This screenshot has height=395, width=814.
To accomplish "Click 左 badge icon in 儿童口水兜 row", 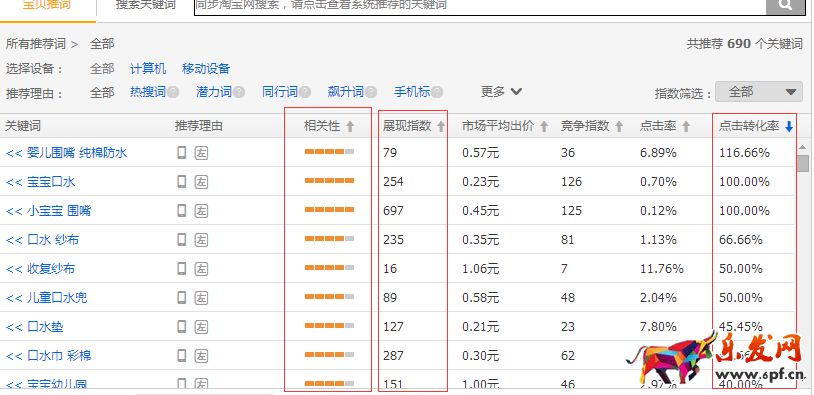I will pyautogui.click(x=201, y=298).
